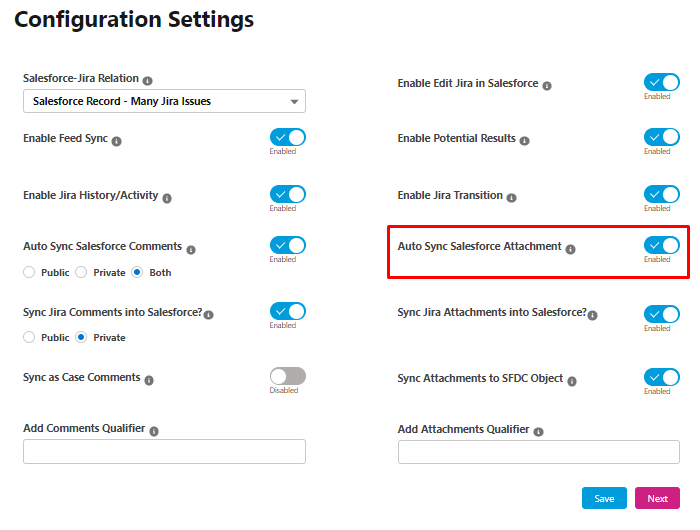Click info icon beside Enable Jira History/Activity
The image size is (700, 530).
pyautogui.click(x=167, y=198)
